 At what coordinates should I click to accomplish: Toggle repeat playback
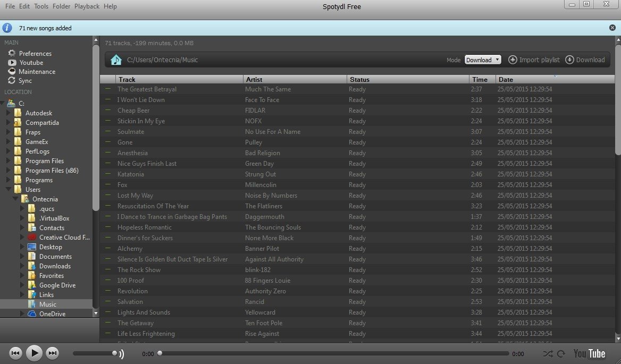pyautogui.click(x=561, y=354)
